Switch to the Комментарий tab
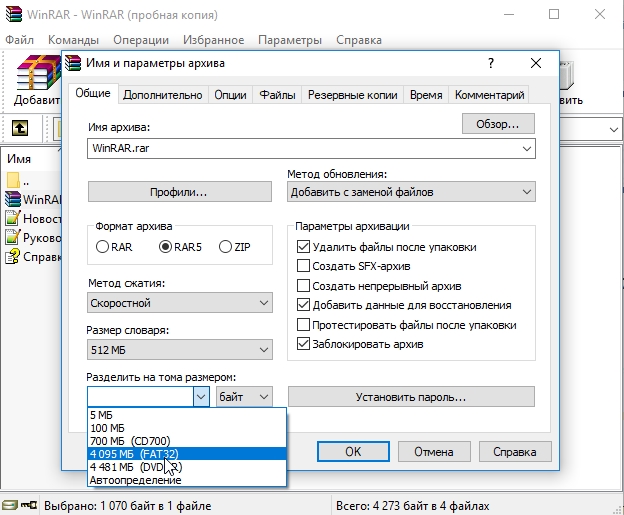 pos(489,95)
